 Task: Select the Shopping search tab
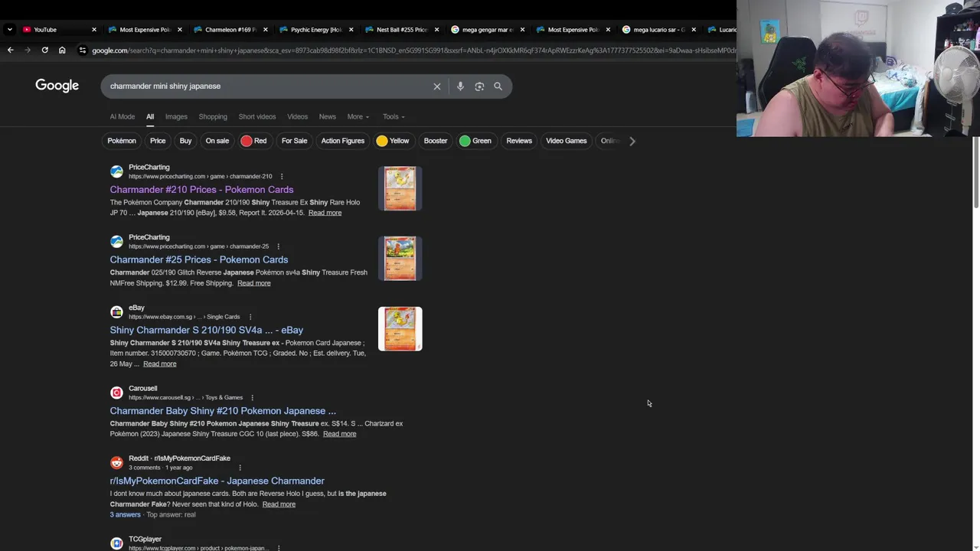click(x=213, y=116)
